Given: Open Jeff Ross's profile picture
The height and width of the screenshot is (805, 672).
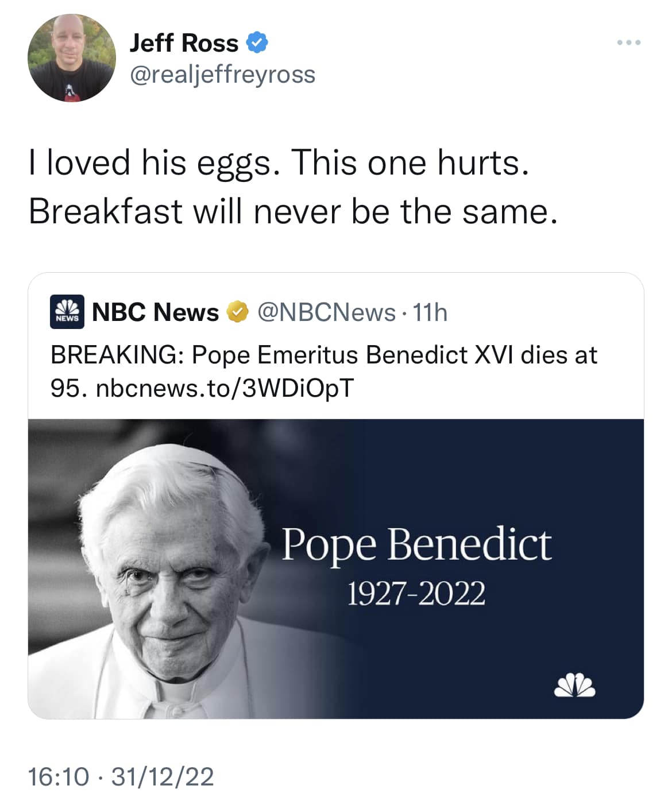Looking at the screenshot, I should [71, 58].
